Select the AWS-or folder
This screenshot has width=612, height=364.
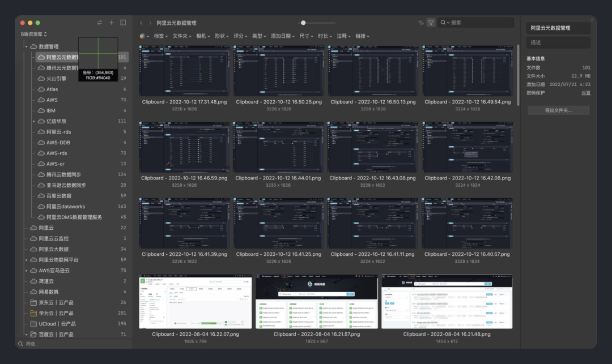pyautogui.click(x=81, y=164)
